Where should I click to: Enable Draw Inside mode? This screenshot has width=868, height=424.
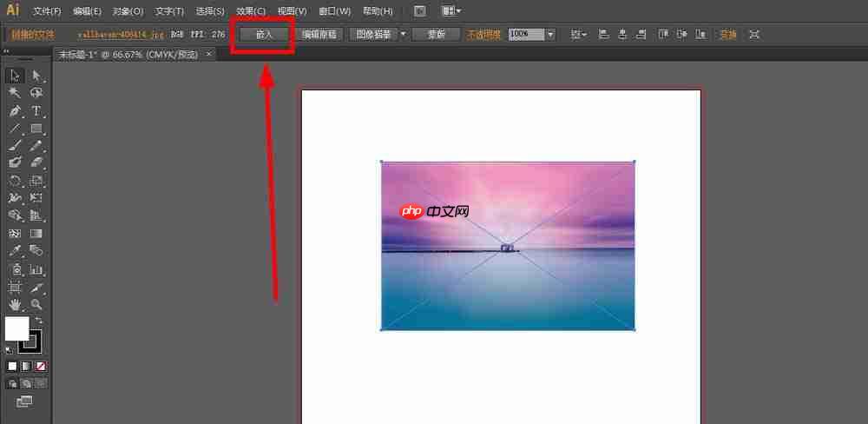click(41, 383)
